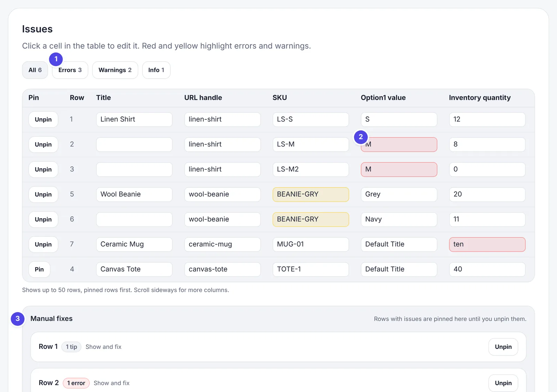The width and height of the screenshot is (557, 392).
Task: Unpin table row with SKU LS-M
Action: click(43, 144)
